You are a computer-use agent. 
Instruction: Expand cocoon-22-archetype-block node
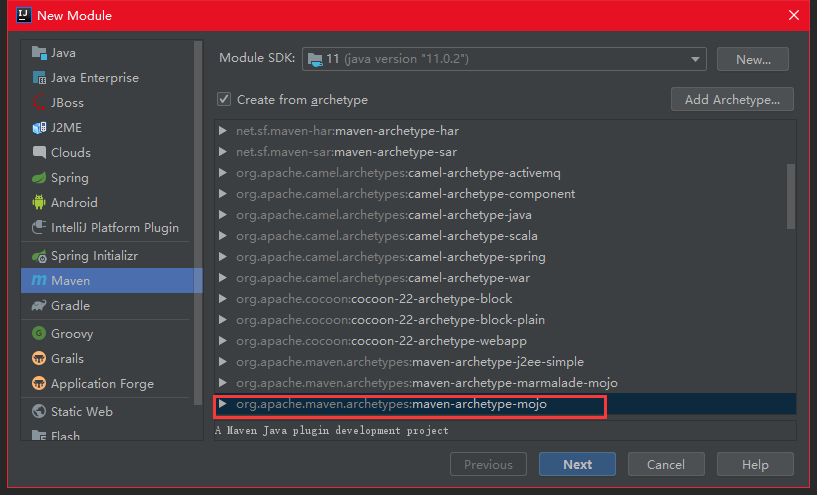click(223, 299)
